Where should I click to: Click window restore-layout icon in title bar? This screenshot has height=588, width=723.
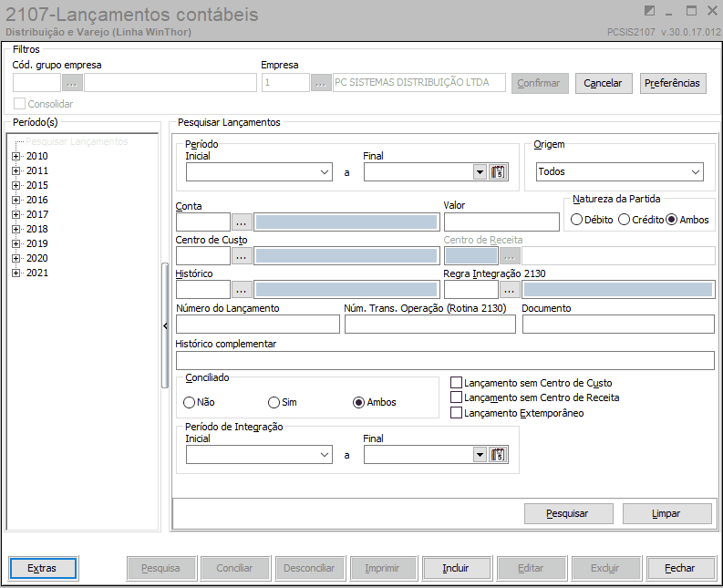click(x=649, y=11)
